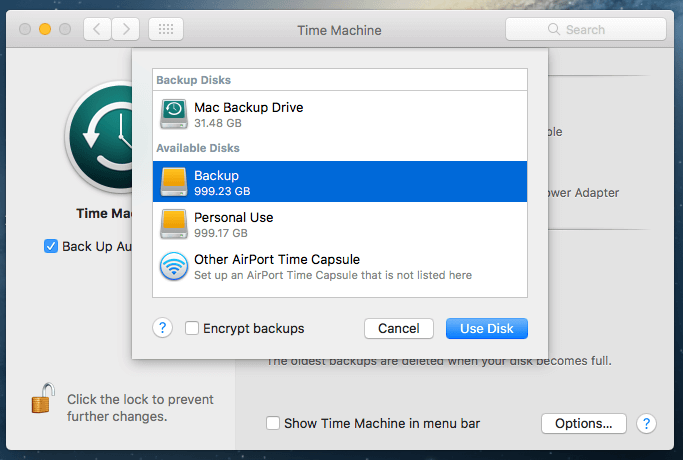This screenshot has height=460, width=683.
Task: Click the Mac Backup Drive disk icon
Action: tap(173, 114)
